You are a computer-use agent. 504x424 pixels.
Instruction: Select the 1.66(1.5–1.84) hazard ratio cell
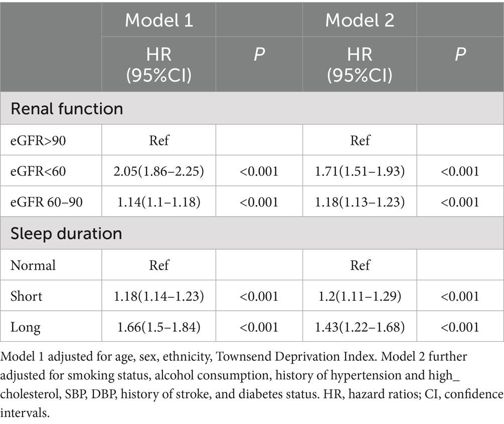coord(159,327)
